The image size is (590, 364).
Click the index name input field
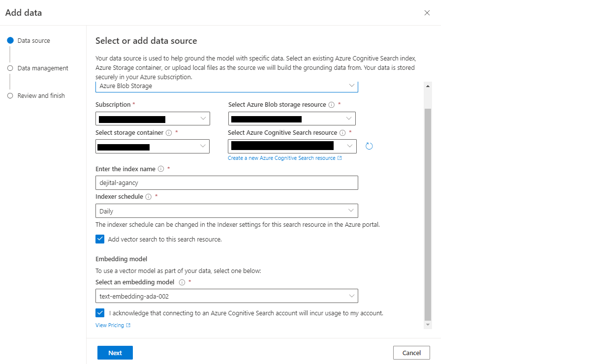tap(227, 183)
